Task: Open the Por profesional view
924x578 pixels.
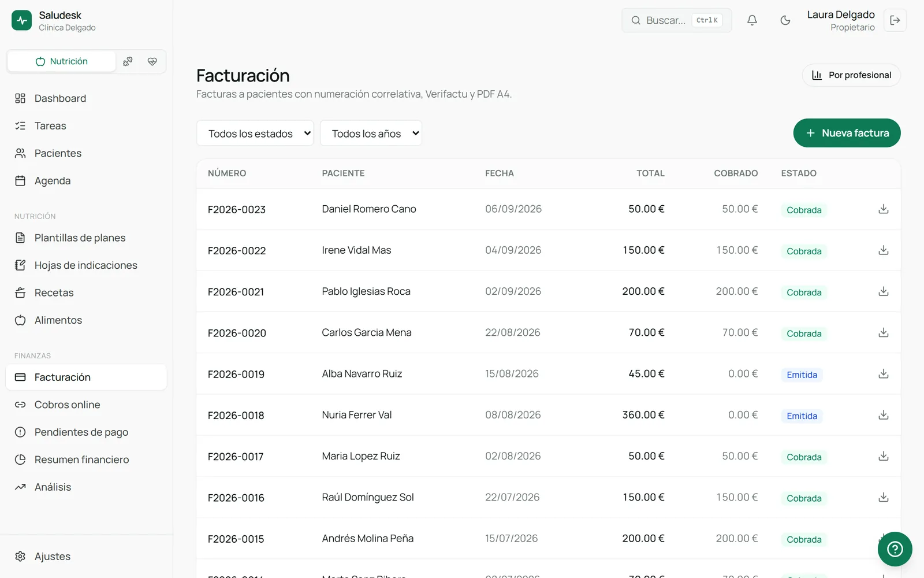Action: coord(851,75)
